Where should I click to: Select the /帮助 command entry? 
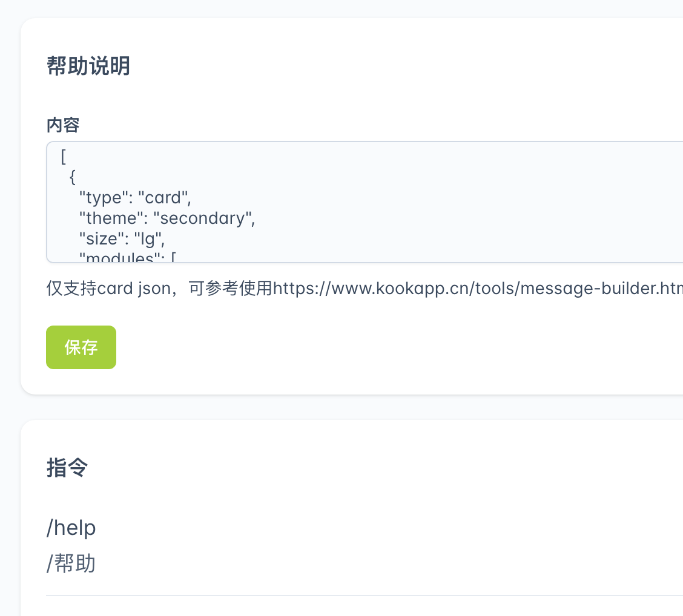71,564
